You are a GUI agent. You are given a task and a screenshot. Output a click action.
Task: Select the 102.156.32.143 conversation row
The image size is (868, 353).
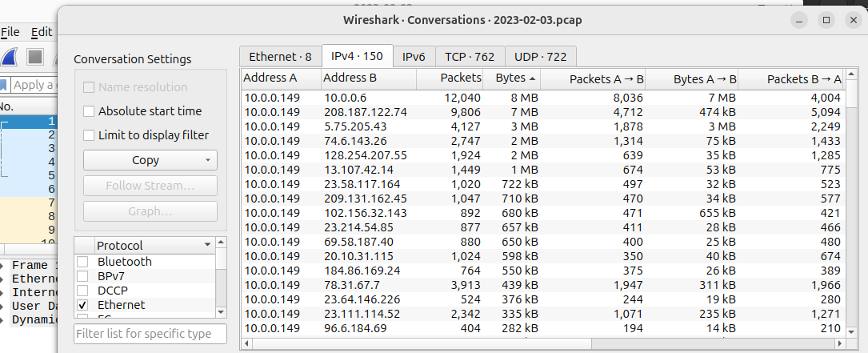(x=543, y=213)
